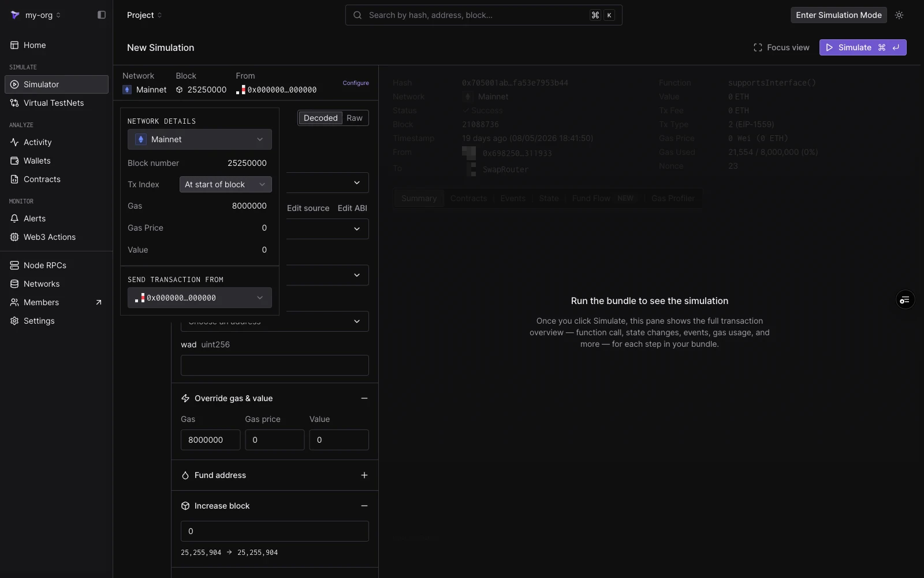Collapse Override gas & value section
Viewport: 924px width, 578px height.
[364, 398]
